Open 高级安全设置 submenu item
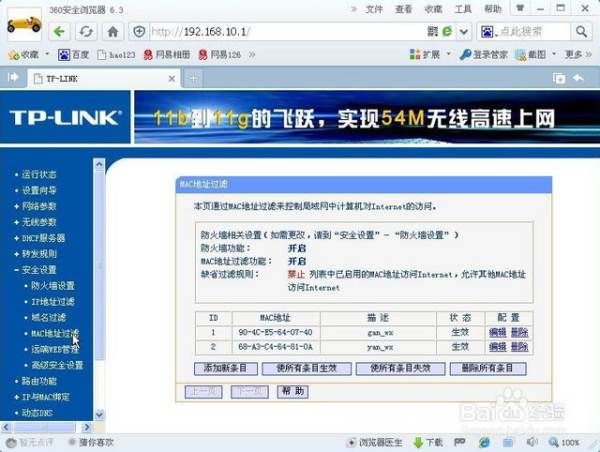 pos(57,365)
